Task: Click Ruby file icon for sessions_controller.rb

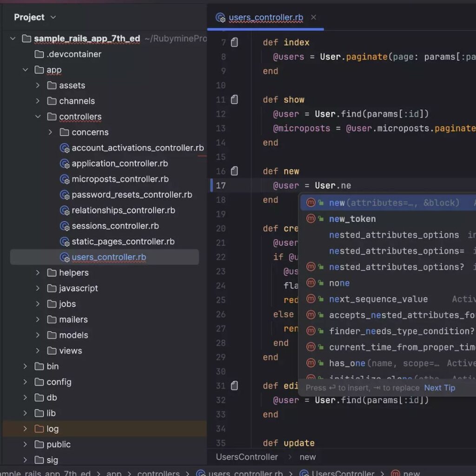Action: tap(65, 226)
